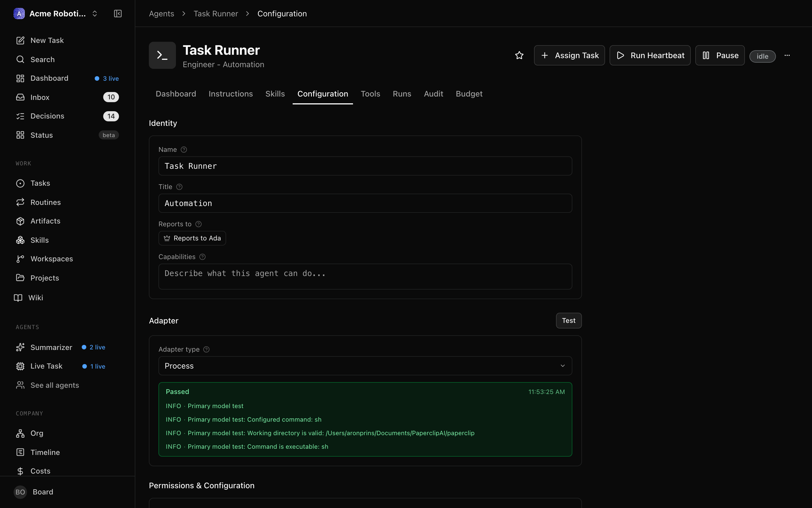
Task: Show help for the Name field
Action: (x=184, y=150)
